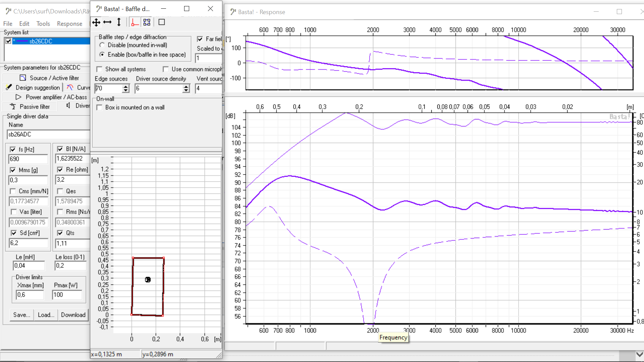This screenshot has height=362, width=644.
Task: Click the driver marker in baffle drawing
Action: tap(148, 280)
